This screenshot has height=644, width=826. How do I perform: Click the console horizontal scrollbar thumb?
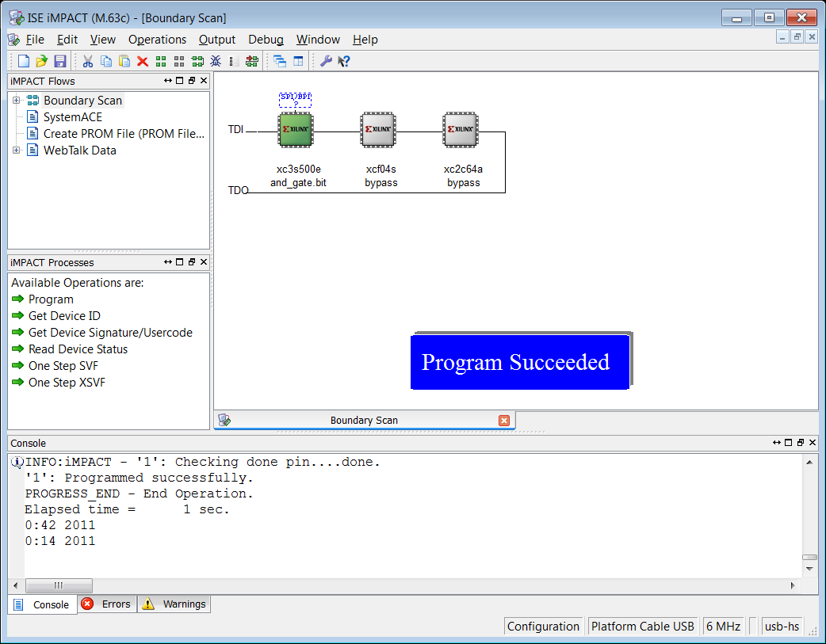(x=59, y=585)
